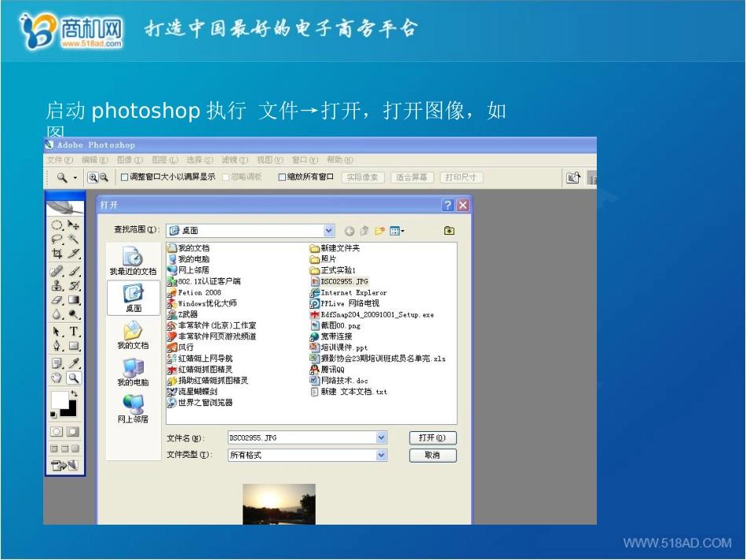
Task: Create new folder in Open dialog
Action: point(380,231)
